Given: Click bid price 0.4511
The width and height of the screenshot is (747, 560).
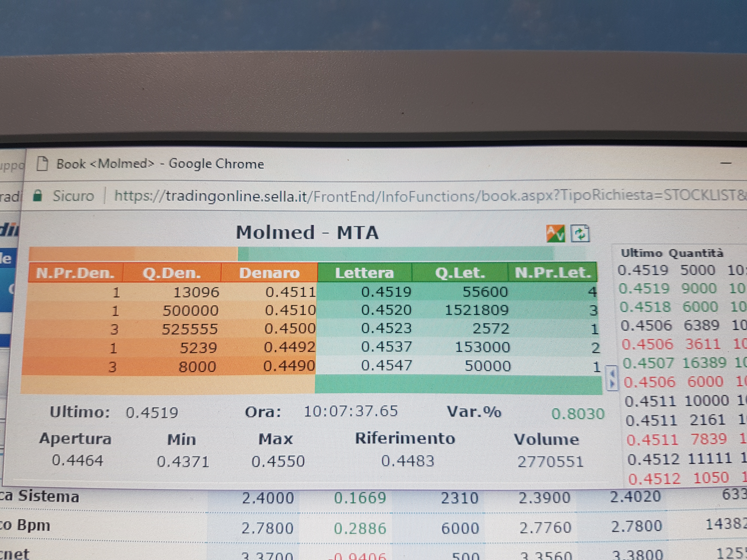Looking at the screenshot, I should pos(290,292).
